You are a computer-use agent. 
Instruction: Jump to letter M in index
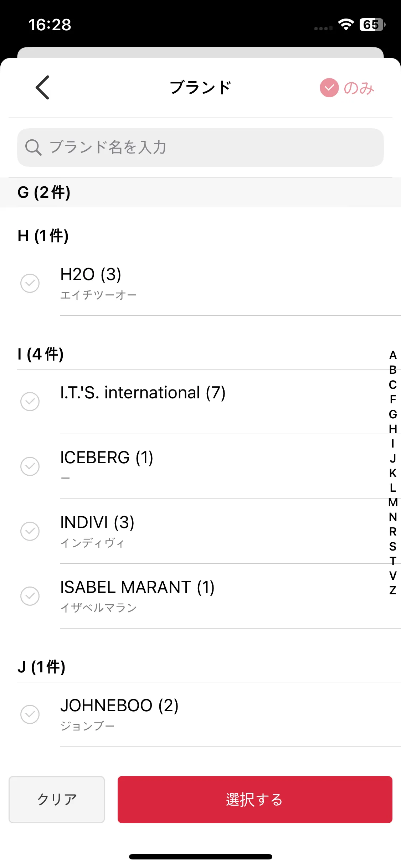393,502
